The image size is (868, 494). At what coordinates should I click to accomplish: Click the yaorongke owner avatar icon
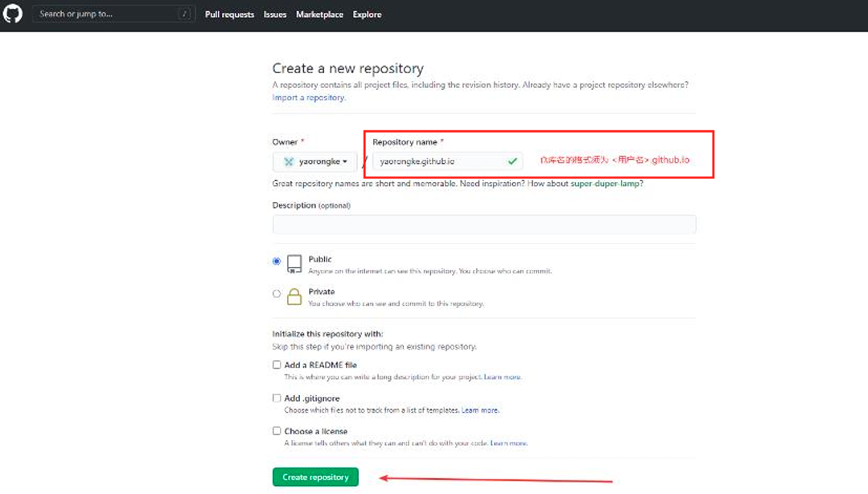289,162
